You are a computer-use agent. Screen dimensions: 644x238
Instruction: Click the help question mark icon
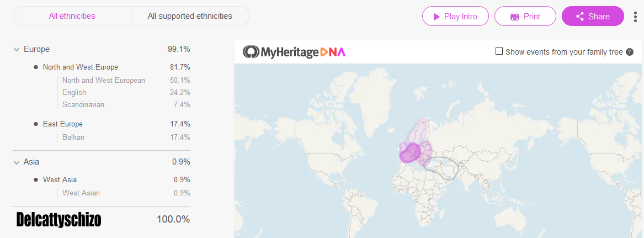click(630, 52)
